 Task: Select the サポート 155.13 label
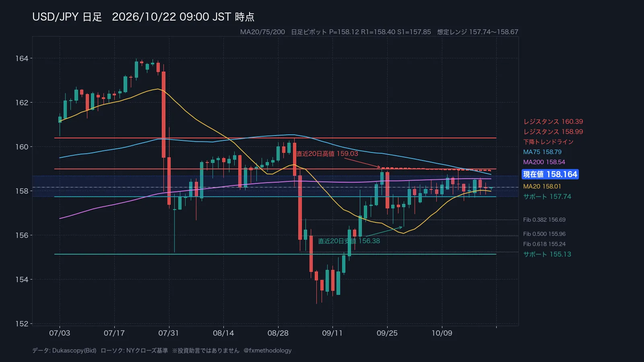[547, 254]
